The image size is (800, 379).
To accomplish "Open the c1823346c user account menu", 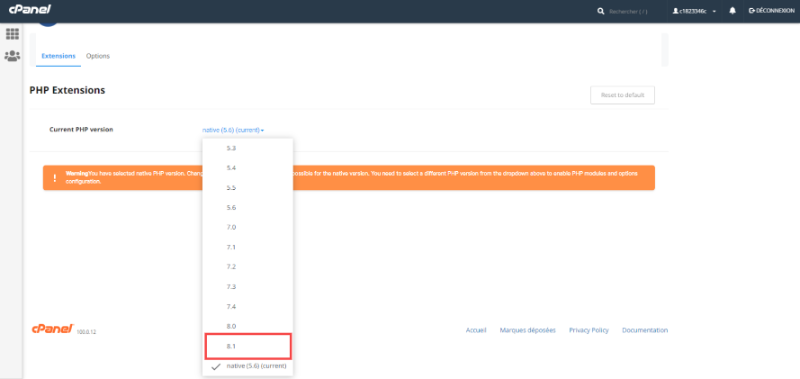I will click(694, 11).
